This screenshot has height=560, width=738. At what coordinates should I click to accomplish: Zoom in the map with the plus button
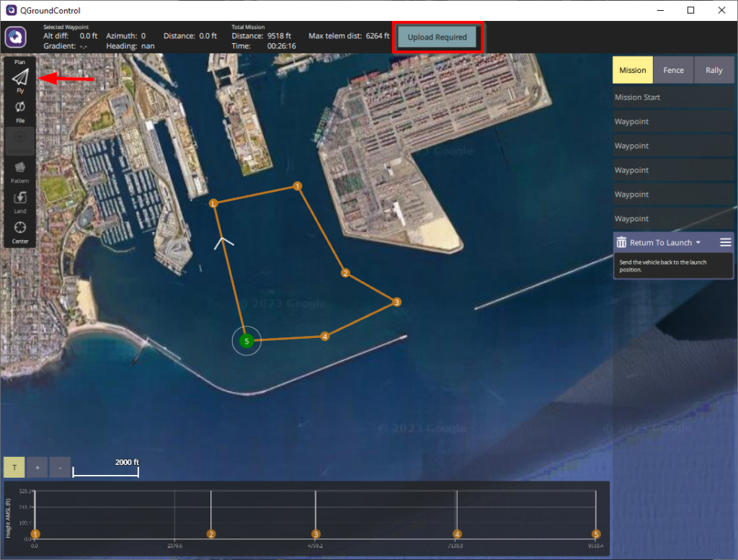click(x=37, y=468)
